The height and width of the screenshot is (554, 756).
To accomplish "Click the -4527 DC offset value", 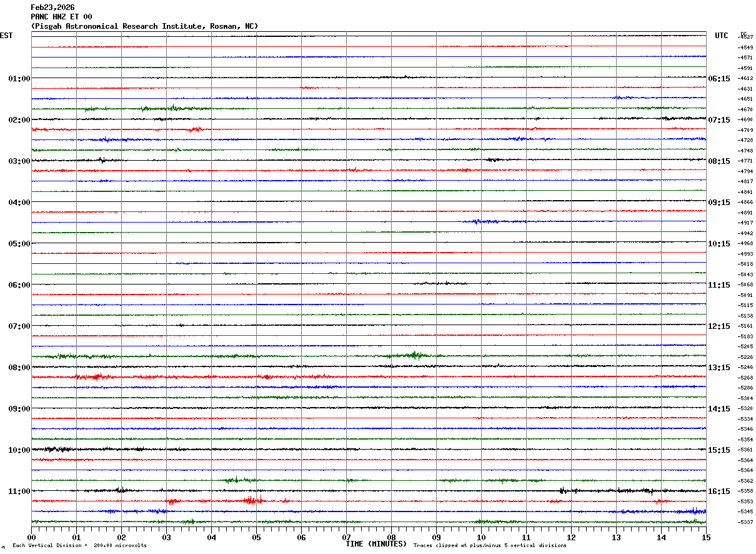I will click(x=745, y=38).
